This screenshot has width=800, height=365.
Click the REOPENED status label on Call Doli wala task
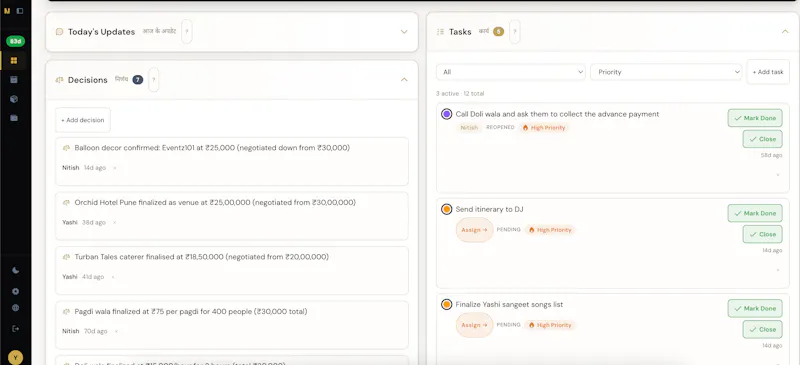coord(500,127)
